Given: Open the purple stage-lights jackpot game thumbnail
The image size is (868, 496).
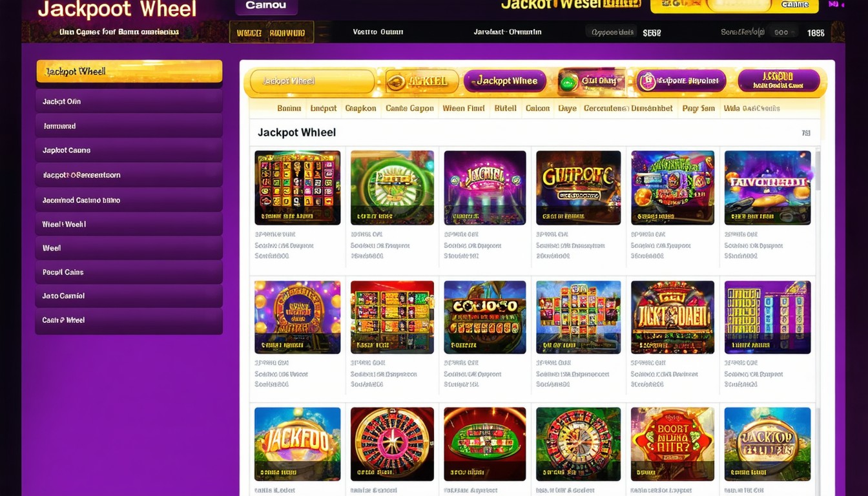Looking at the screenshot, I should (485, 188).
